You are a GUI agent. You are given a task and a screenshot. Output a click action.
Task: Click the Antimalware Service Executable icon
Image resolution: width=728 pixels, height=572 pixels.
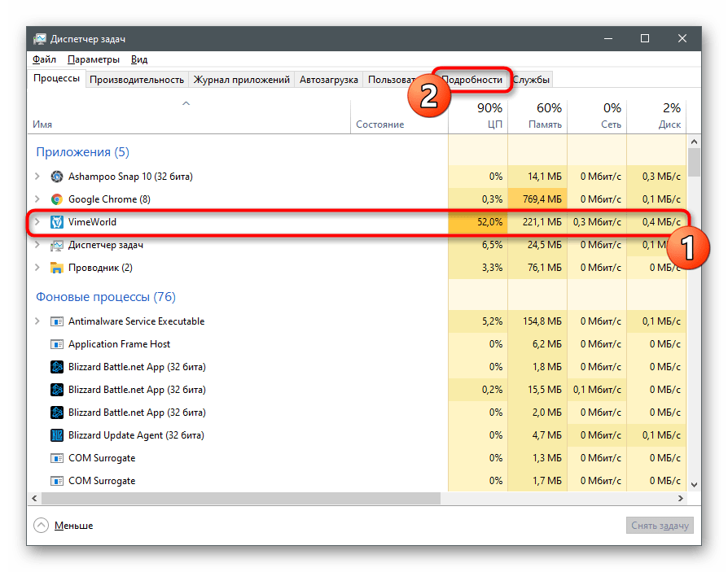coord(57,321)
